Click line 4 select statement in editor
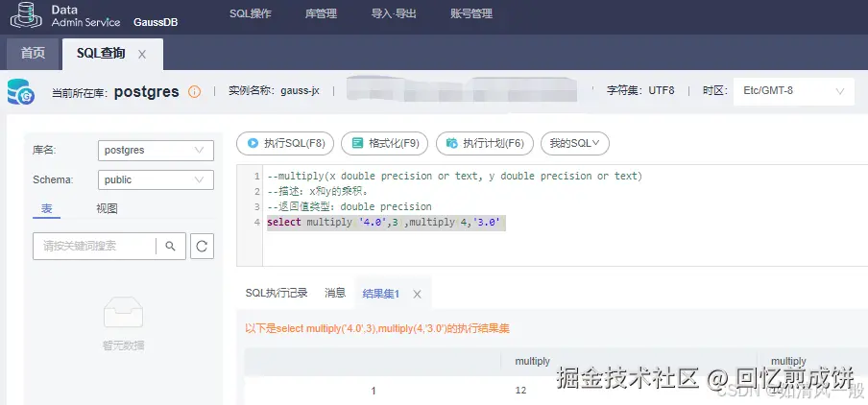This screenshot has height=405, width=868. tap(386, 223)
